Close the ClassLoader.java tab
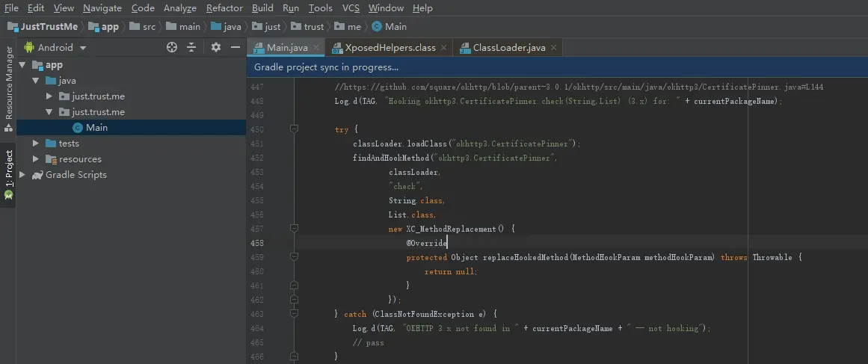Image resolution: width=868 pixels, height=364 pixels. (553, 48)
